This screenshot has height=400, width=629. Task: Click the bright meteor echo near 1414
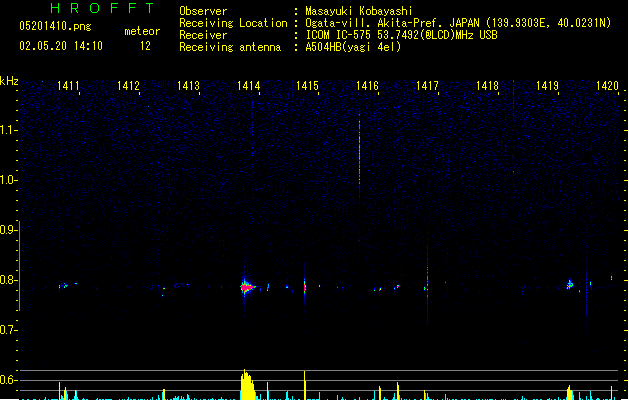pyautogui.click(x=248, y=287)
